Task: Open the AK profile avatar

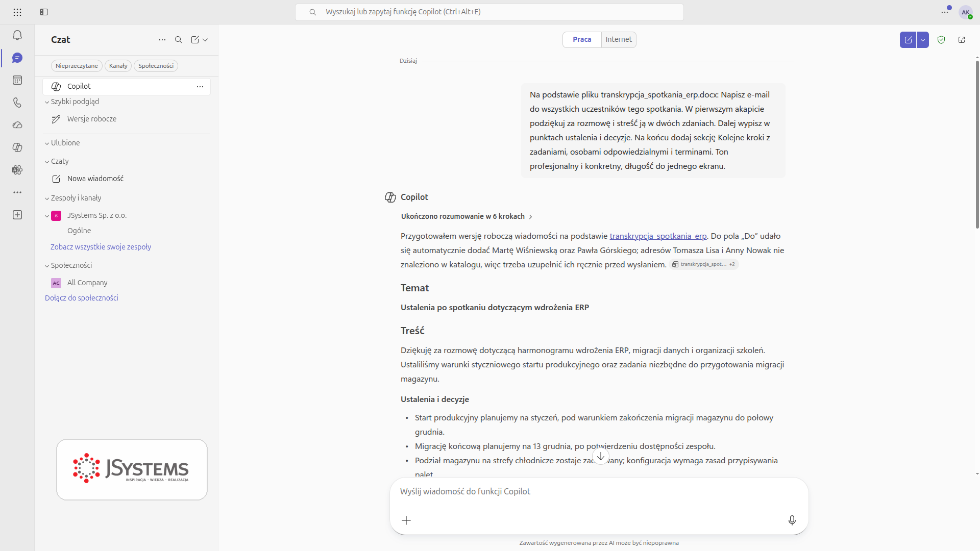Action: (965, 12)
